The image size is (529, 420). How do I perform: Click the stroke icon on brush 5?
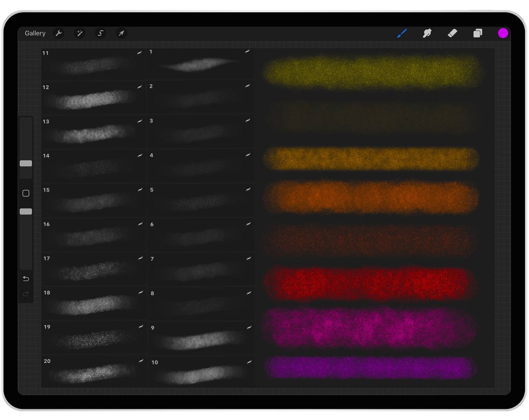(x=248, y=189)
